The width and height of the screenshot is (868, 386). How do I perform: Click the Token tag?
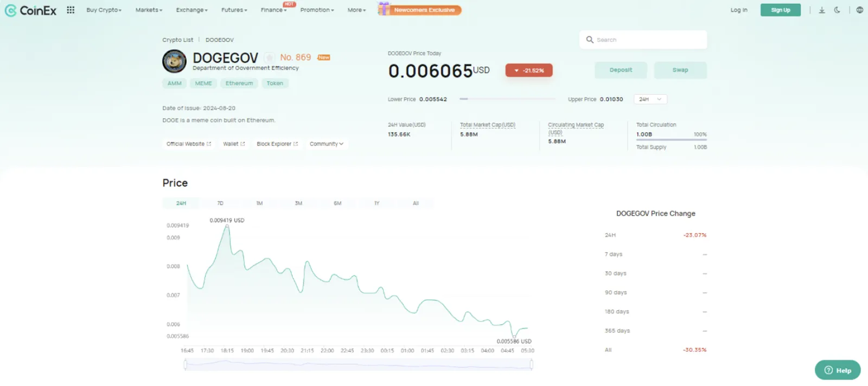pyautogui.click(x=275, y=83)
